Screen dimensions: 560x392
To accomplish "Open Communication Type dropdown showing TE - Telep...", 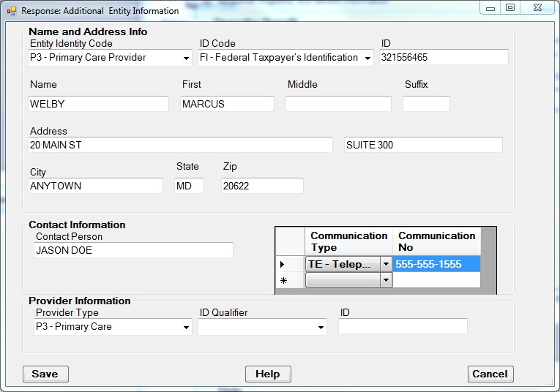I will click(x=386, y=264).
